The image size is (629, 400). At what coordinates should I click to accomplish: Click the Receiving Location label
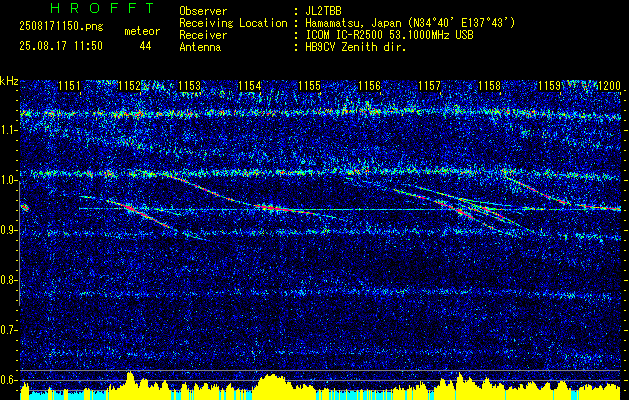point(233,23)
